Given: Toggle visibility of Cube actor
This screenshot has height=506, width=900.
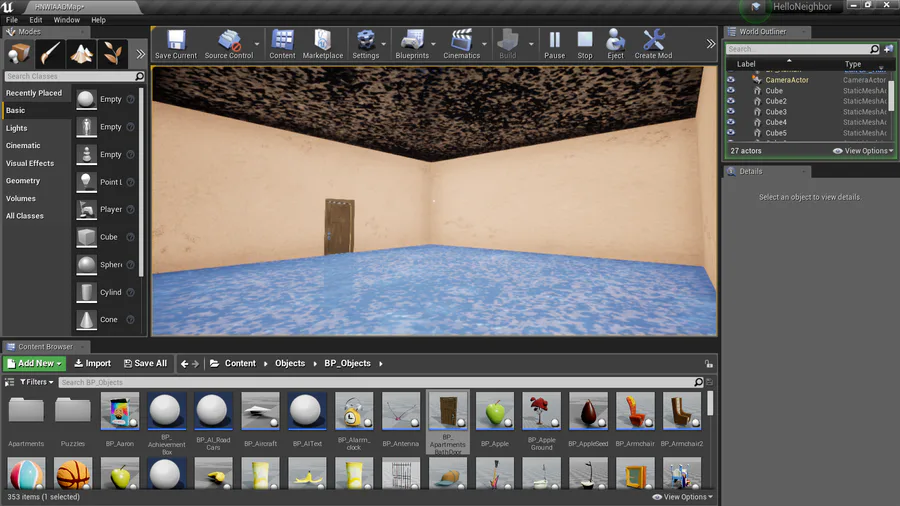Looking at the screenshot, I should 731,91.
